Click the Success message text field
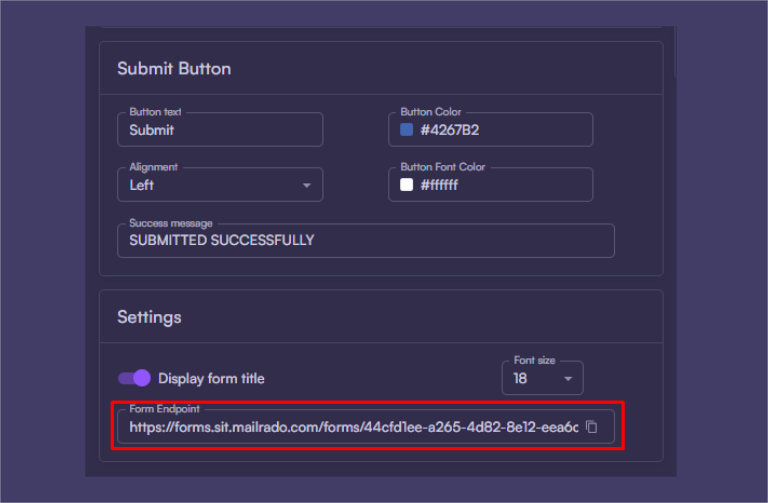Viewport: 768px width, 503px height. pos(365,240)
